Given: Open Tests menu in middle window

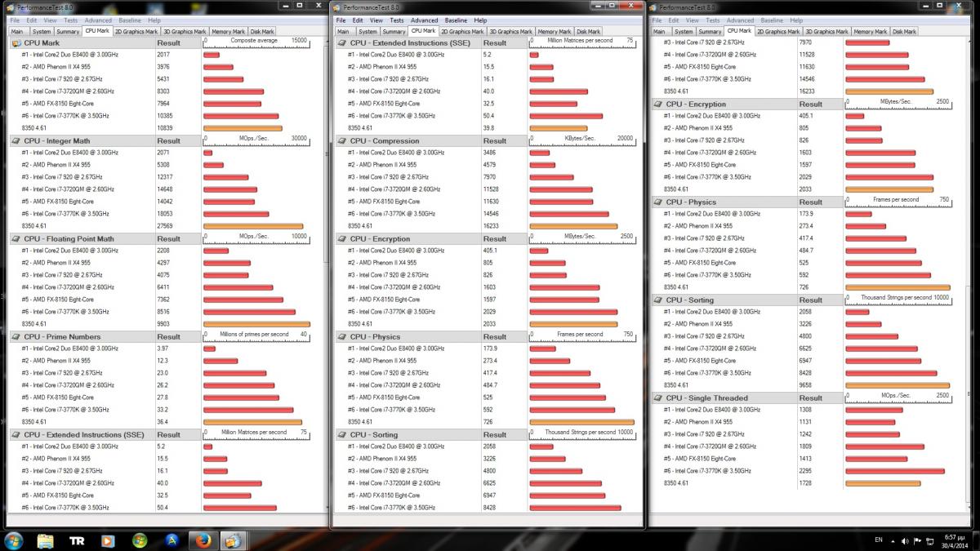Looking at the screenshot, I should pyautogui.click(x=396, y=20).
